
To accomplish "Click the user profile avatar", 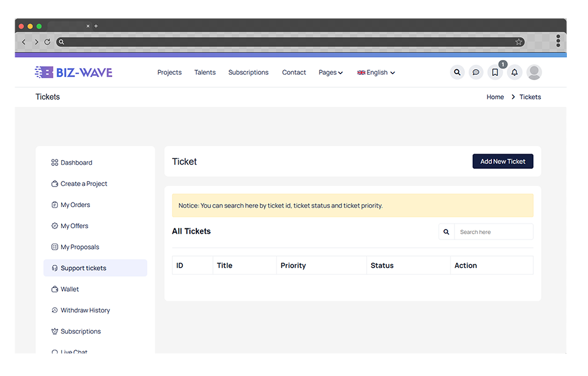I will pos(534,72).
